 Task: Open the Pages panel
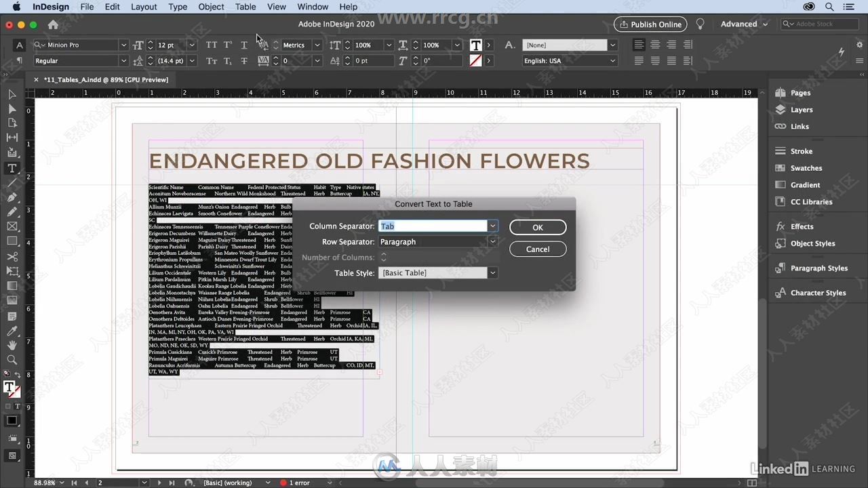click(x=800, y=93)
